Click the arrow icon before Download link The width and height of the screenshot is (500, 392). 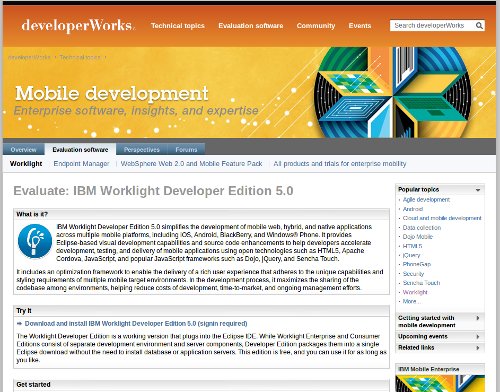19,323
